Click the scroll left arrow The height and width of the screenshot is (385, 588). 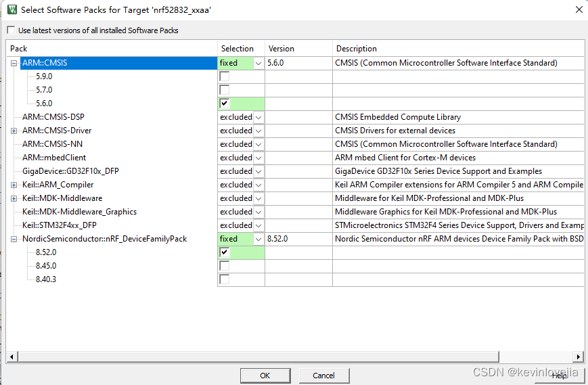click(12, 357)
